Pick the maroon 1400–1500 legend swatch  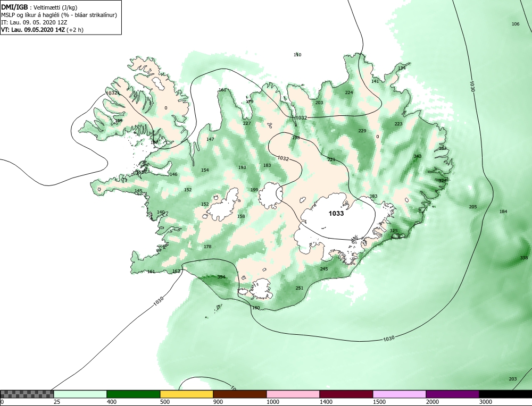click(346, 394)
